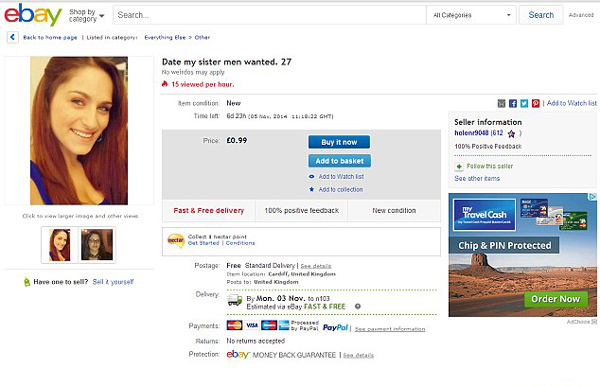Click the Add to basket button

[339, 161]
